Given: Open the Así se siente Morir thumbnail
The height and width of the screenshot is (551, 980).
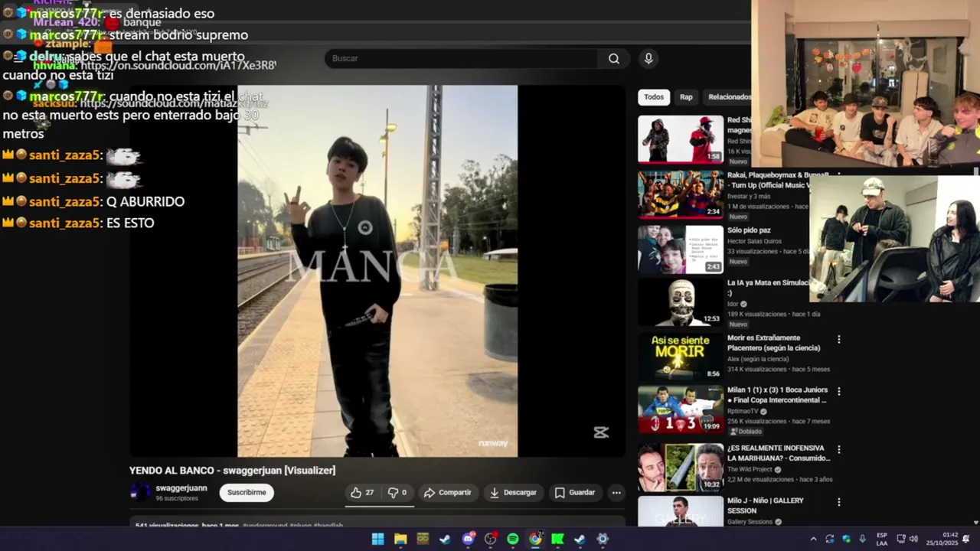Looking at the screenshot, I should 681,356.
